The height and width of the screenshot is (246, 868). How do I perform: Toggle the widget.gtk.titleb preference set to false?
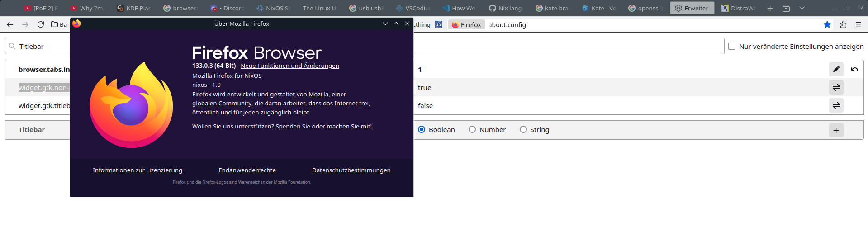pos(836,105)
